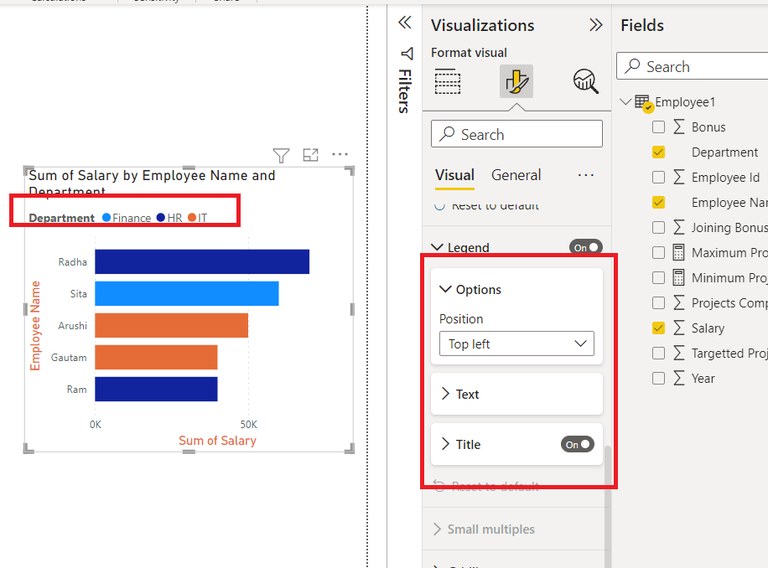This screenshot has height=568, width=768.
Task: Click sigma icon next to Employee Id
Action: tap(678, 177)
